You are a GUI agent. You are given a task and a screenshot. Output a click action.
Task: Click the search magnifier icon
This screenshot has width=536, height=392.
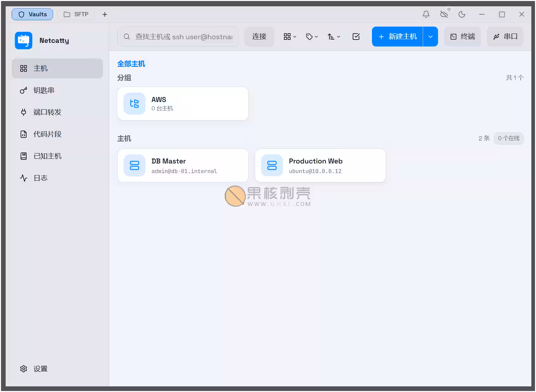tap(127, 37)
